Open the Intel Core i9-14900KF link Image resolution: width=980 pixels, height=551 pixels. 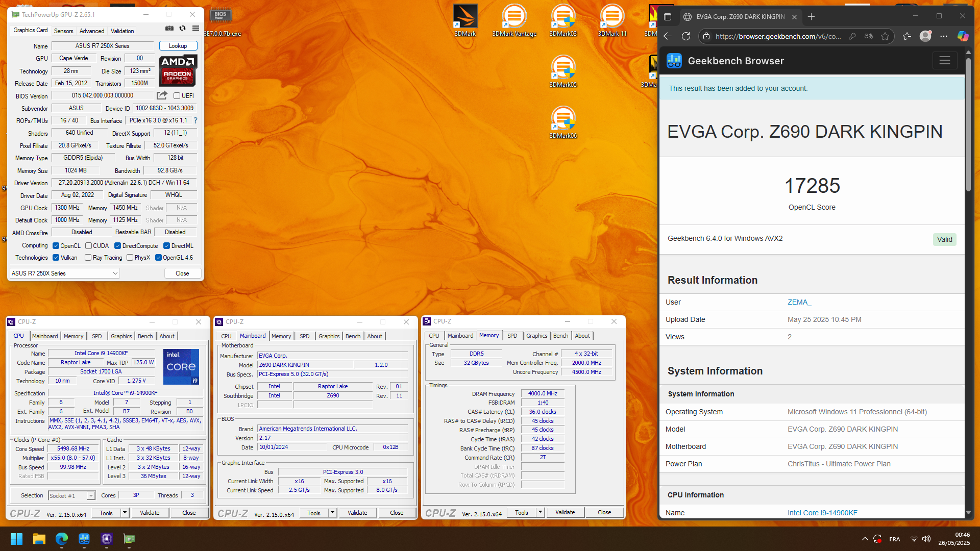pos(822,513)
